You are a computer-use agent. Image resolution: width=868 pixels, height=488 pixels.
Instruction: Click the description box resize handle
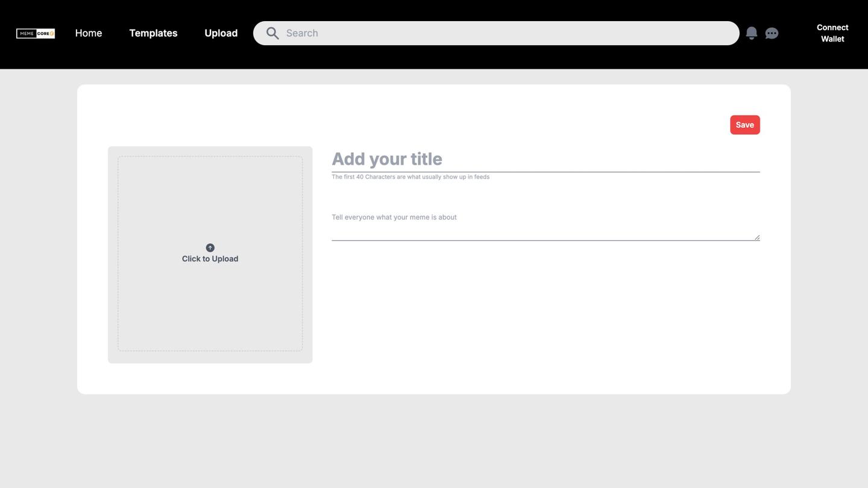coord(757,238)
